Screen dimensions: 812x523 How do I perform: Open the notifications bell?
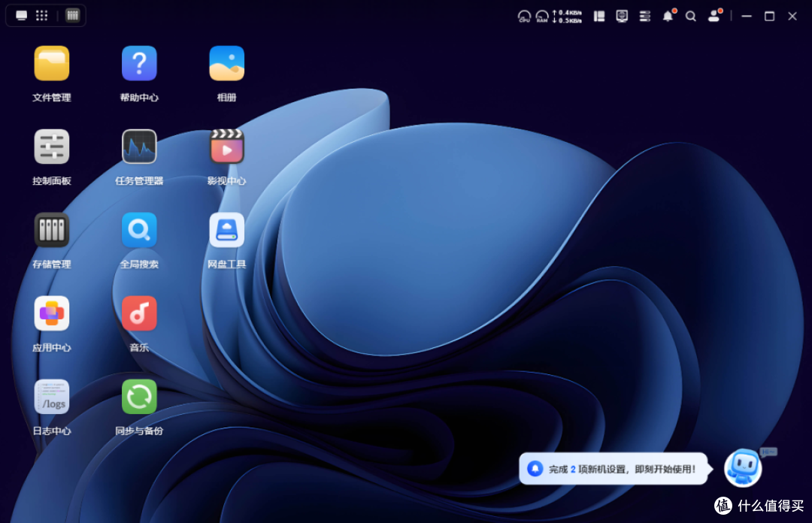(x=668, y=16)
